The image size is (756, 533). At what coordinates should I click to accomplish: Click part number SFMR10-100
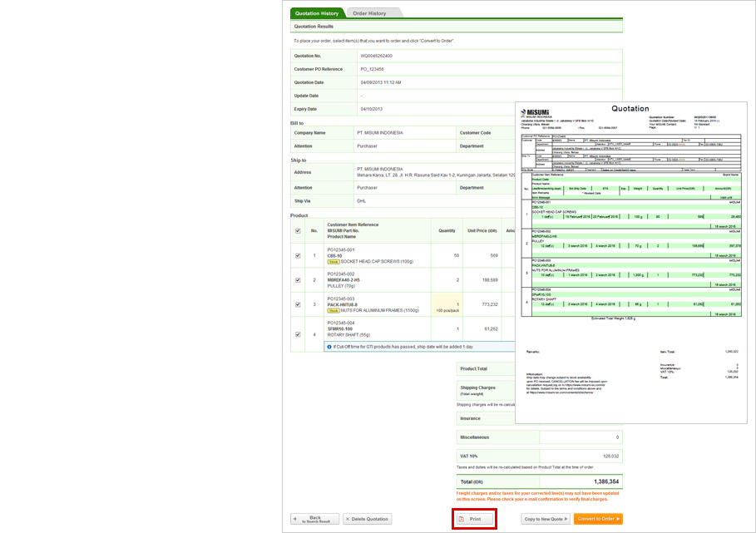[340, 328]
